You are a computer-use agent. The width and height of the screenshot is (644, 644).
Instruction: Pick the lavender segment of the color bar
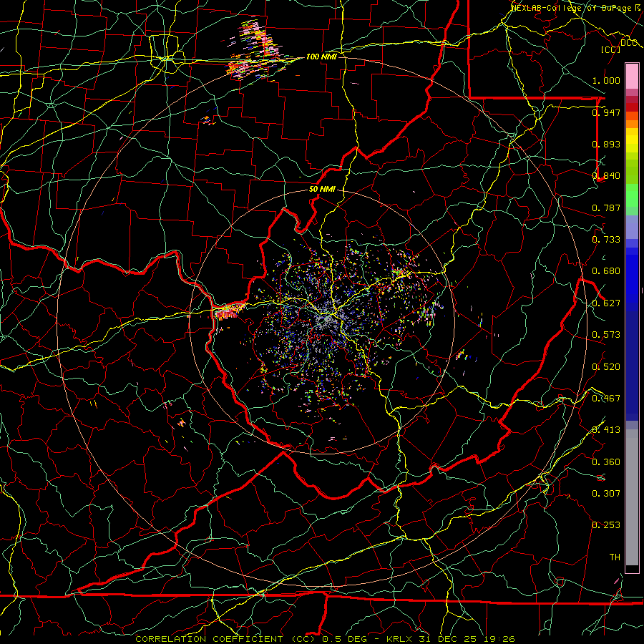coord(632,227)
